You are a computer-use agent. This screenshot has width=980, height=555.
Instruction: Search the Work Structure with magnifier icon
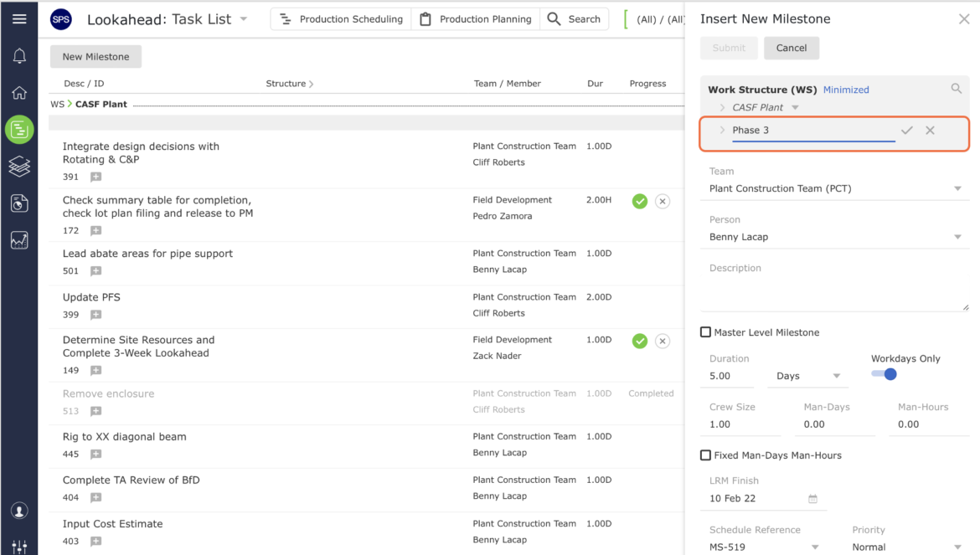pos(957,89)
